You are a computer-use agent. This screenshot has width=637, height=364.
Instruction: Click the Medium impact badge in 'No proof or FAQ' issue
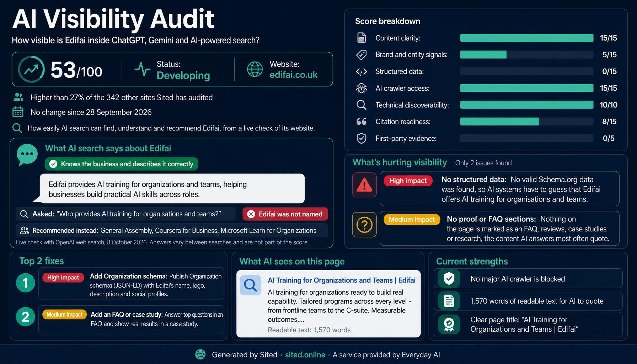click(x=412, y=219)
